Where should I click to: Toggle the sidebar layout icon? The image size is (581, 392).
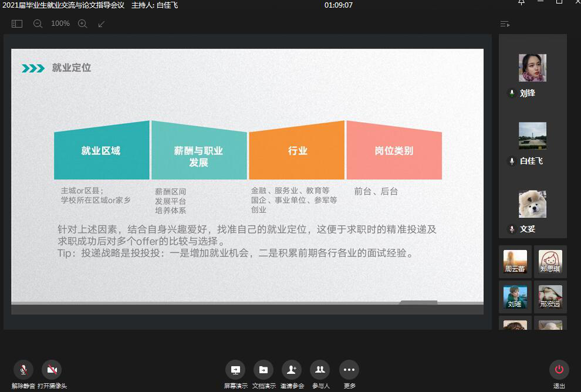(x=17, y=24)
